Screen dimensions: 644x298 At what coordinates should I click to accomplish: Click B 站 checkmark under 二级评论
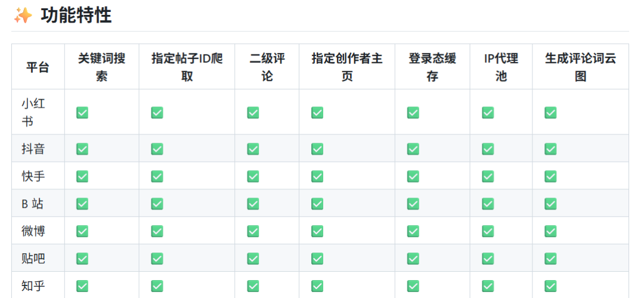pyautogui.click(x=253, y=203)
